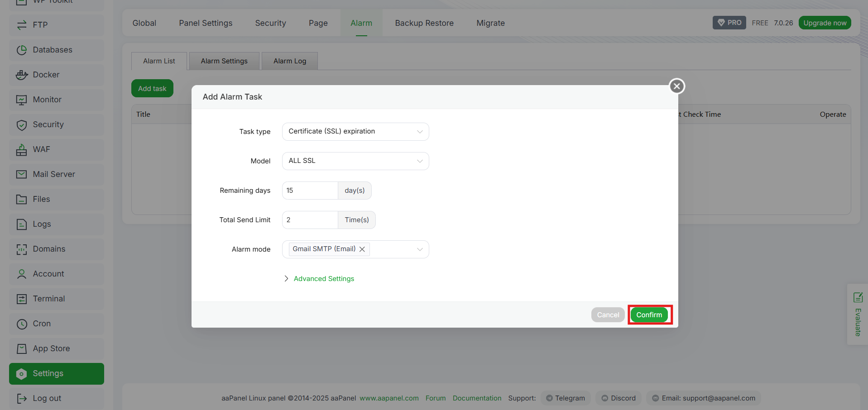Expand Advanced Settings section
868x410 pixels.
319,279
